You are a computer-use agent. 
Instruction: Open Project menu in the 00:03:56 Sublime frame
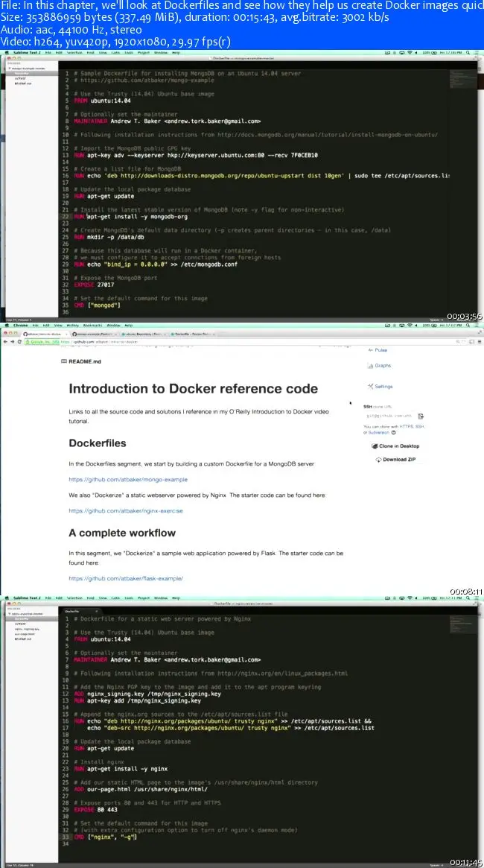pyautogui.click(x=144, y=53)
